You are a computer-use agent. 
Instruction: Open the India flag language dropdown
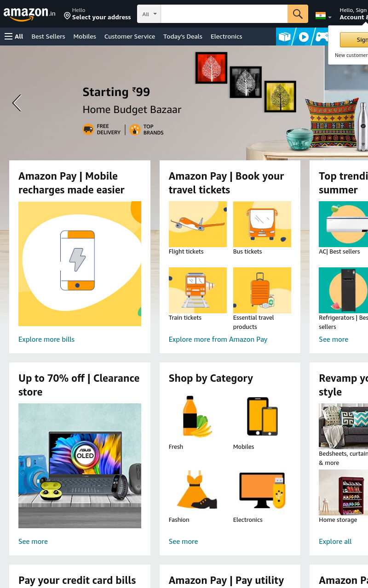point(323,16)
